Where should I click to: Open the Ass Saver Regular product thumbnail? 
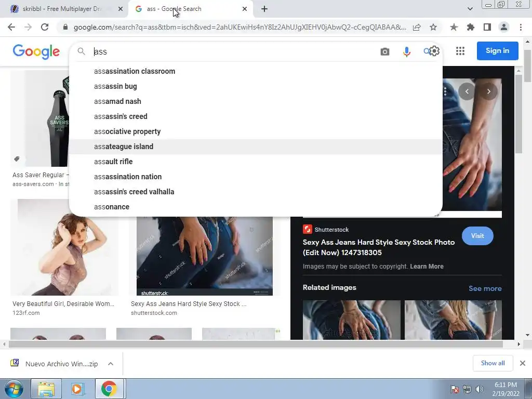point(40,118)
